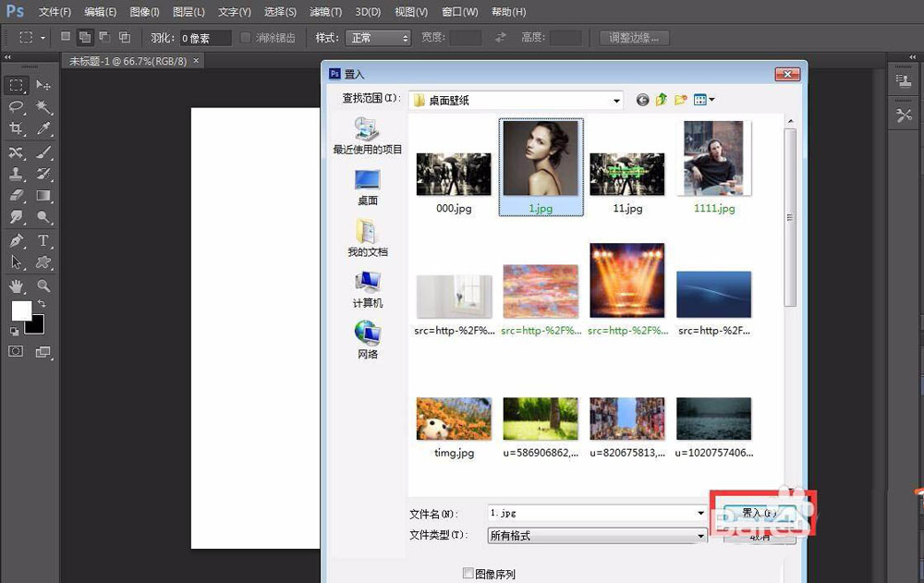Choose Subtract from Selection mode

[x=105, y=37]
